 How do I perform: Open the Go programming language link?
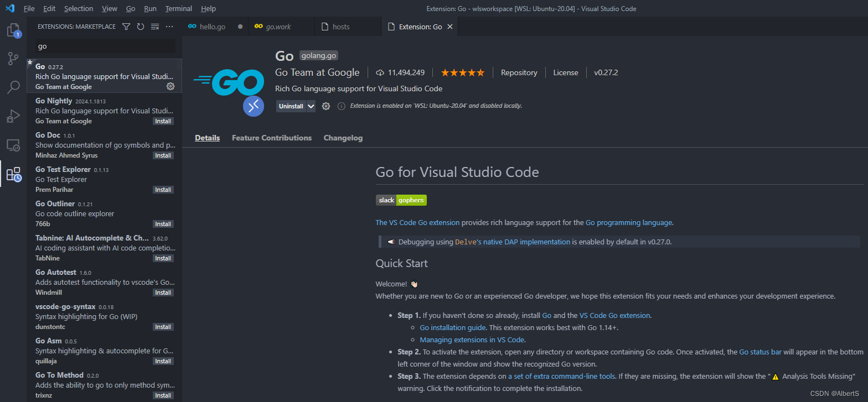click(629, 222)
